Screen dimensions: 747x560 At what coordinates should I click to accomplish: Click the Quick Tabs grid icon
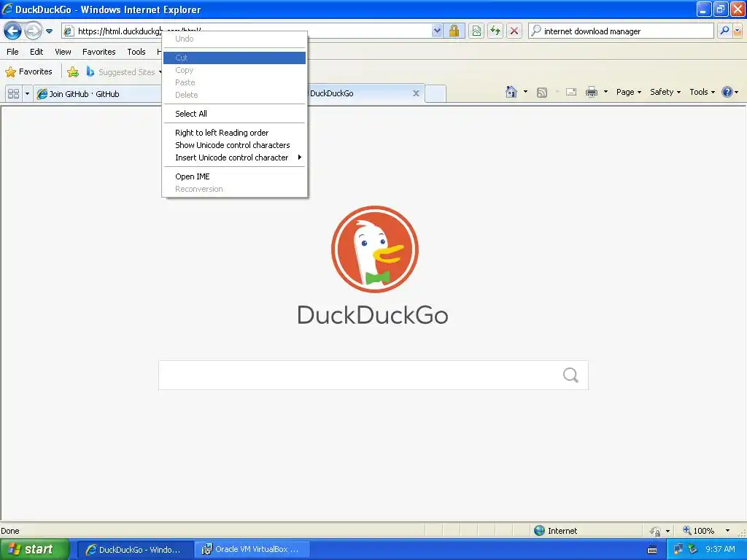[x=13, y=94]
